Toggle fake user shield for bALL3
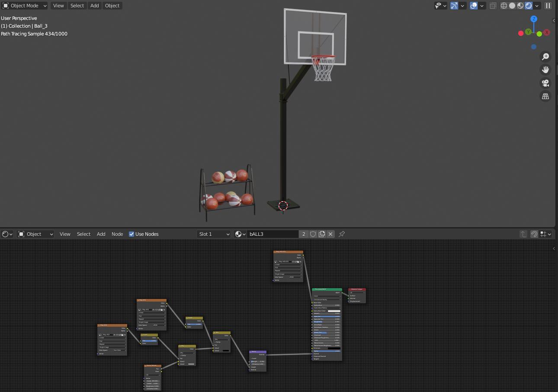Image resolution: width=558 pixels, height=392 pixels. [x=313, y=234]
